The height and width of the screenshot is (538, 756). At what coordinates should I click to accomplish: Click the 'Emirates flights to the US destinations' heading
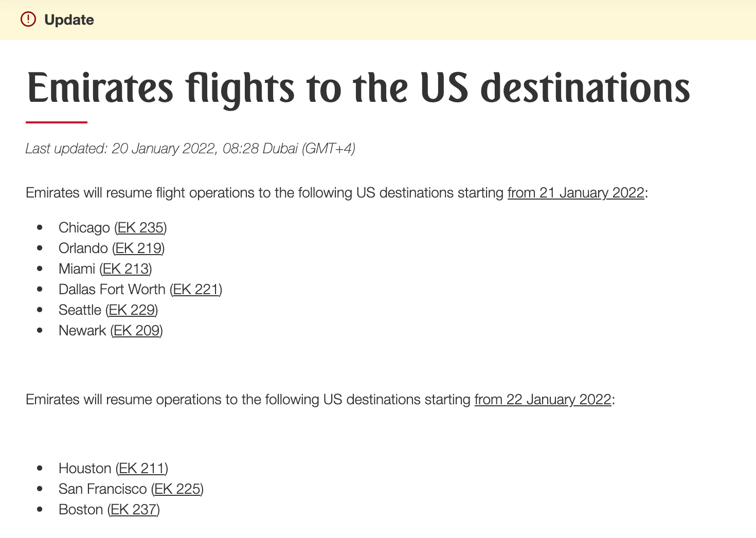(x=358, y=88)
